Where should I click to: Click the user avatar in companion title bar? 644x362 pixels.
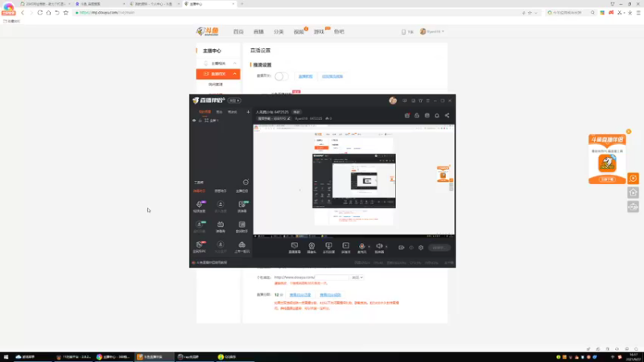pyautogui.click(x=393, y=101)
